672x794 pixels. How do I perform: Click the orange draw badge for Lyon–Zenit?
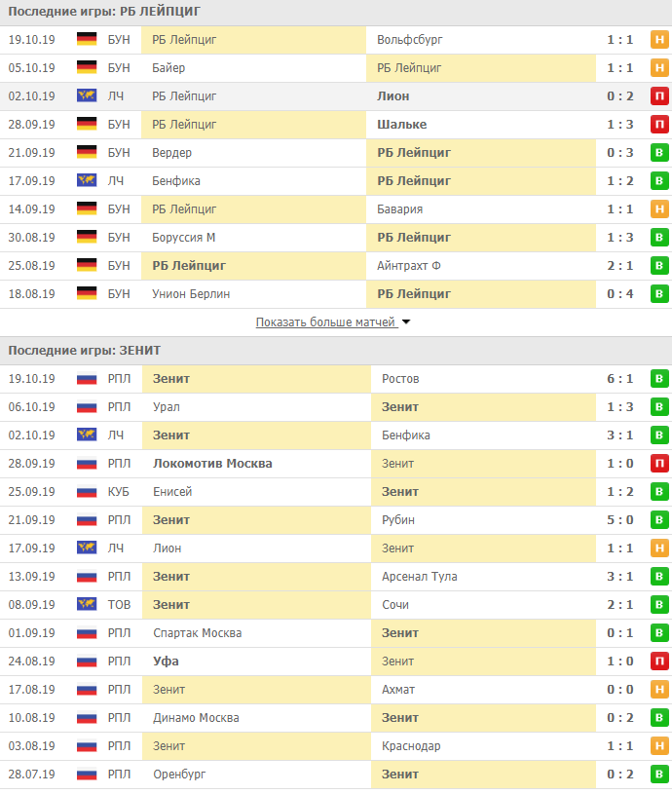659,548
